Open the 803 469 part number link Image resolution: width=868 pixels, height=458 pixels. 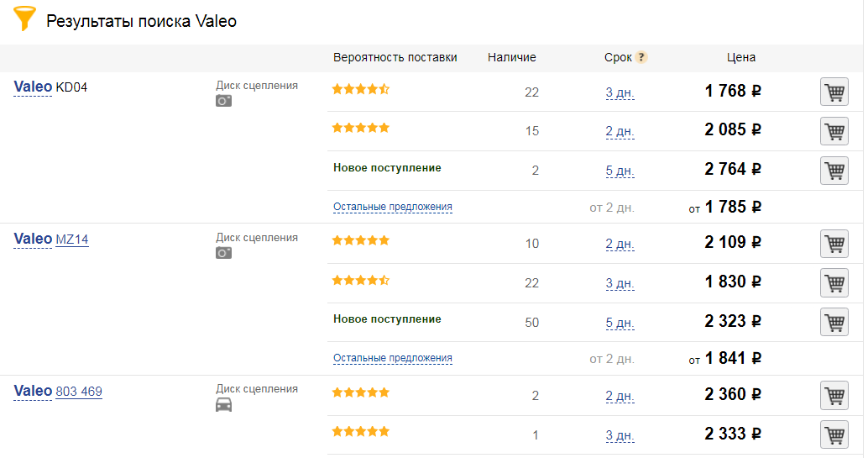click(79, 392)
